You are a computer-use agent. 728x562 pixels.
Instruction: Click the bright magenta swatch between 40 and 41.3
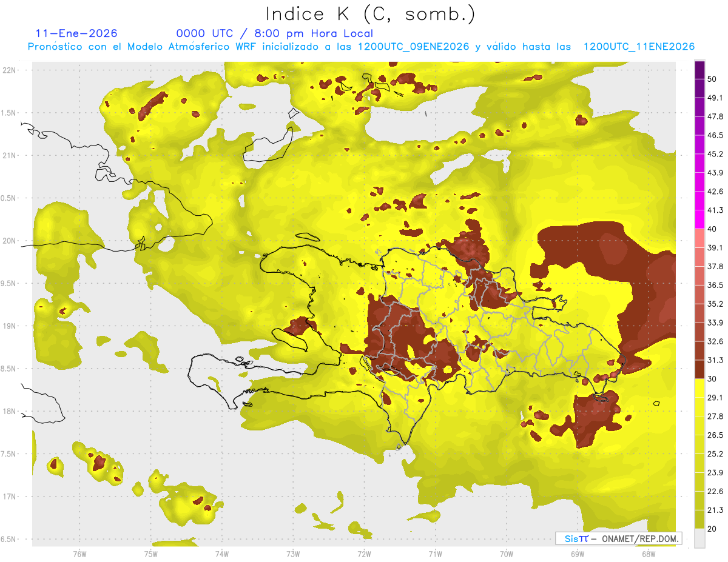coord(699,218)
